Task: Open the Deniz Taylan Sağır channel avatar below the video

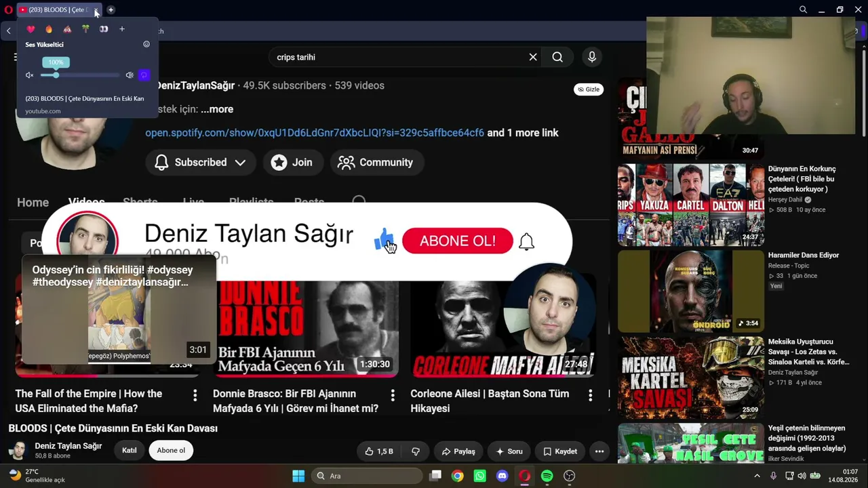Action: point(18,451)
